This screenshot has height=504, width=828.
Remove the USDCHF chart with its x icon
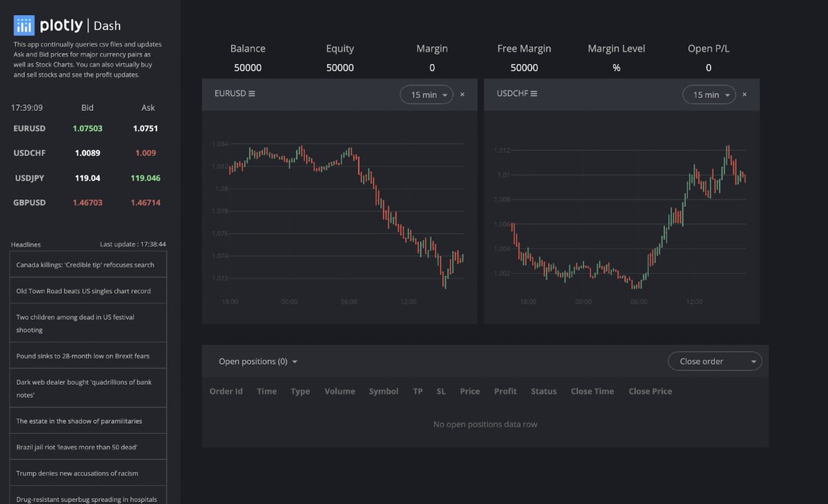click(745, 94)
